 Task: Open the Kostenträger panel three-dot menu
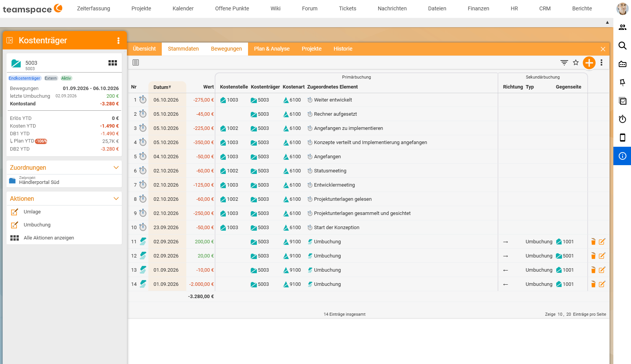pos(118,41)
